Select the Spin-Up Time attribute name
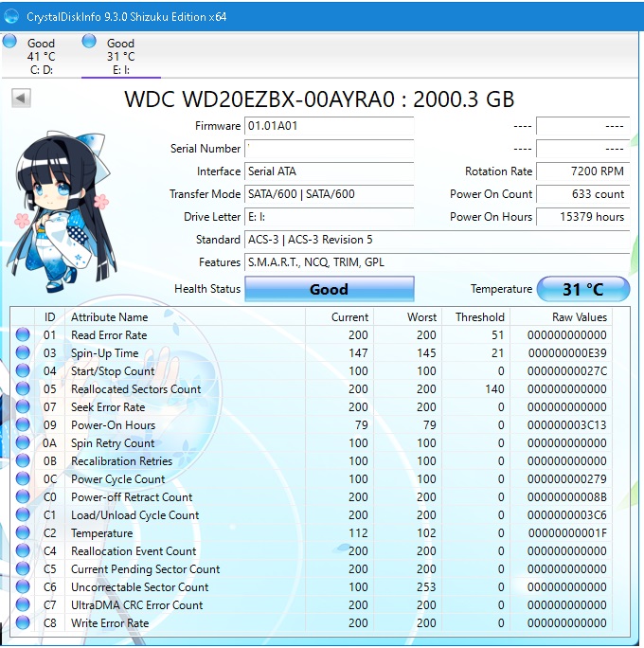The image size is (644, 648). coord(104,353)
